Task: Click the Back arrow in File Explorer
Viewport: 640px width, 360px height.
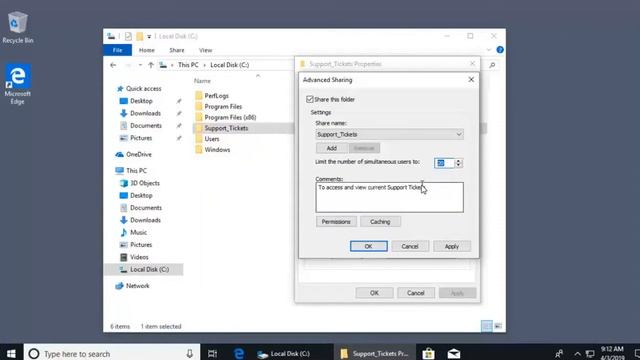Action: 113,65
